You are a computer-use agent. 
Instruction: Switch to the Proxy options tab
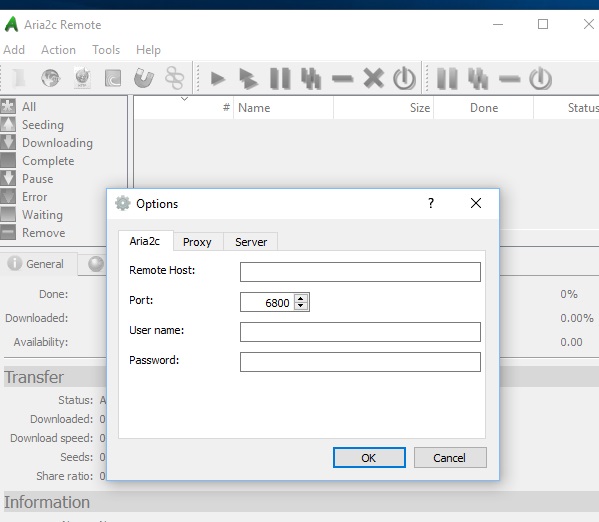click(x=198, y=242)
